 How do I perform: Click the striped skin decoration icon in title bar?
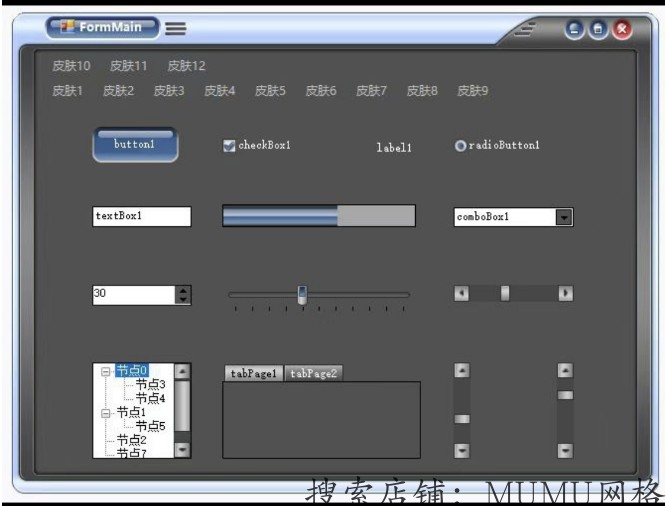click(x=525, y=29)
